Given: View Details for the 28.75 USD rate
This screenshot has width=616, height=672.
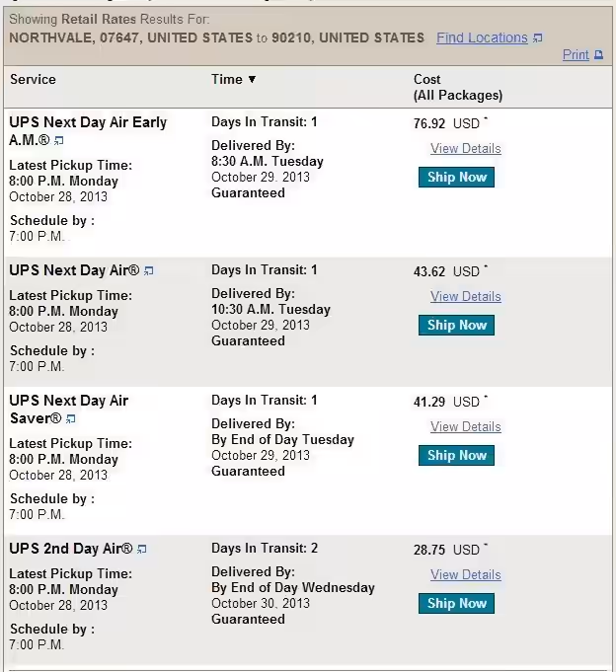Looking at the screenshot, I should tap(466, 574).
